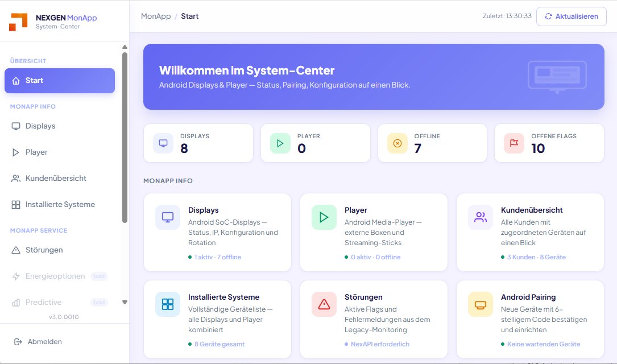Click the sidebar scrollbar thumb
The height and width of the screenshot is (364, 617).
125,138
